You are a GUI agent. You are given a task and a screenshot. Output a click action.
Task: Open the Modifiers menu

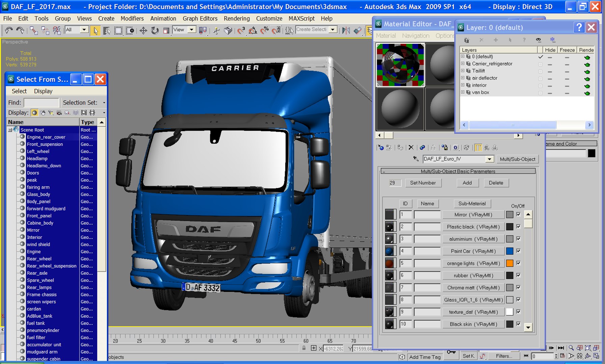pyautogui.click(x=132, y=19)
